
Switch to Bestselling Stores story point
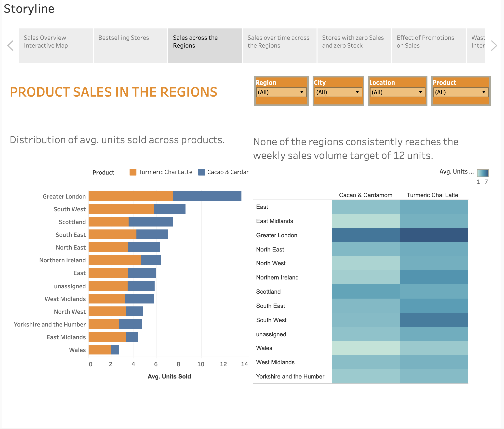click(131, 46)
